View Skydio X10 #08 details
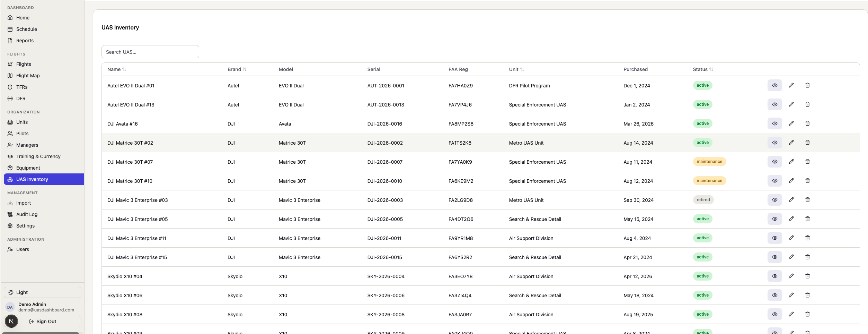Viewport: 868px width, 334px height. coord(774,314)
